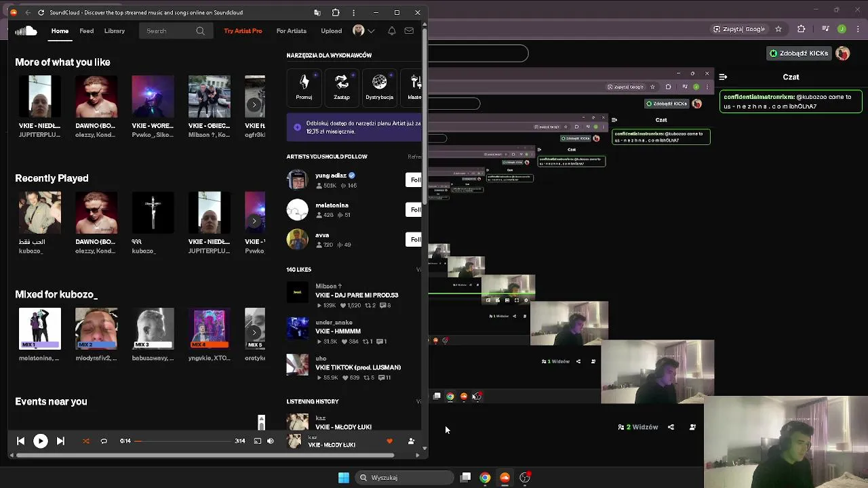Follow melatonina
The image size is (868, 488).
(x=415, y=209)
